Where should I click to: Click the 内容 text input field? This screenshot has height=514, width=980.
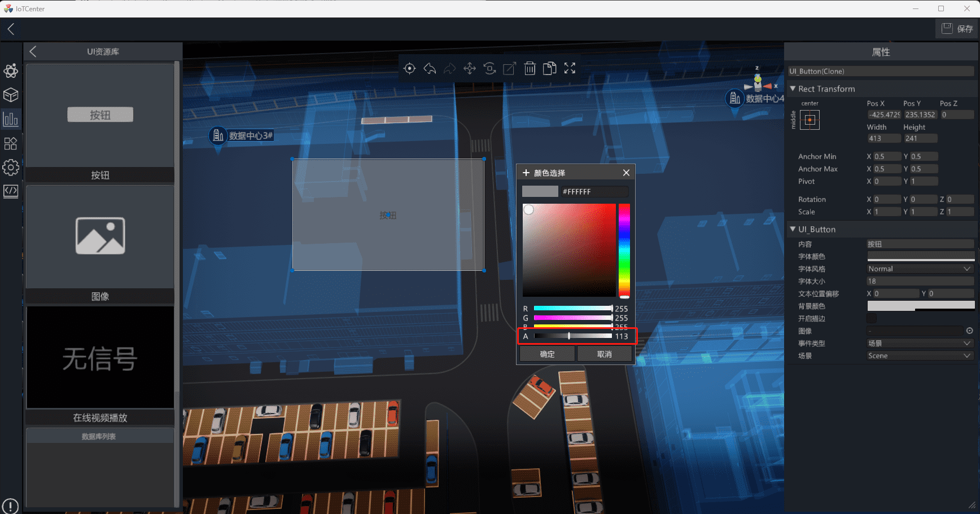(x=920, y=244)
